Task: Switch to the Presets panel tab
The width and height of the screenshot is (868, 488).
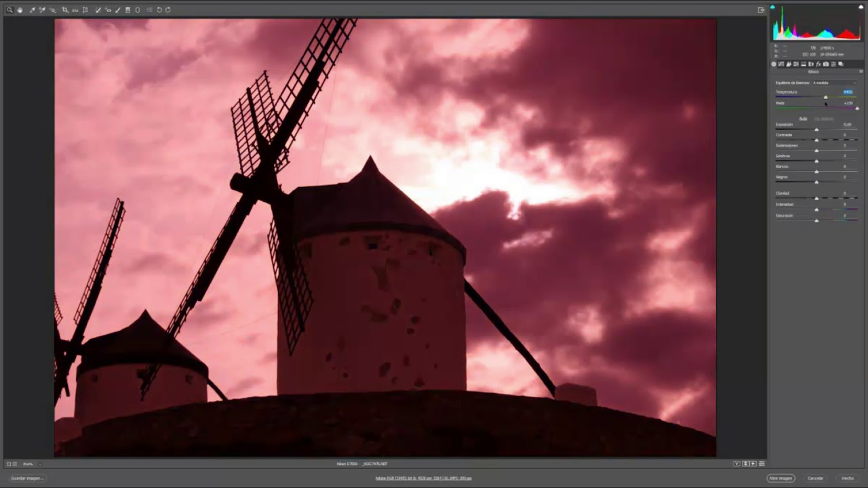Action: coord(833,64)
